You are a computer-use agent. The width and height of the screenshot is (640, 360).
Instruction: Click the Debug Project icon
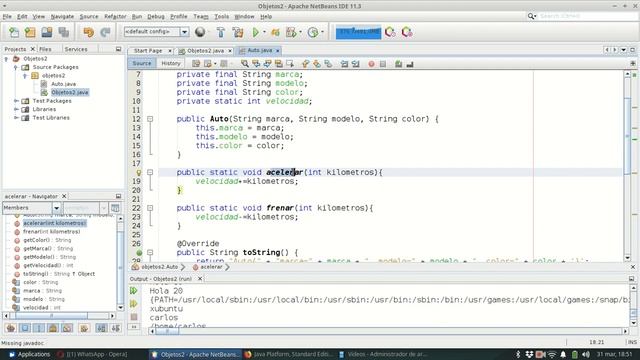[x=276, y=32]
